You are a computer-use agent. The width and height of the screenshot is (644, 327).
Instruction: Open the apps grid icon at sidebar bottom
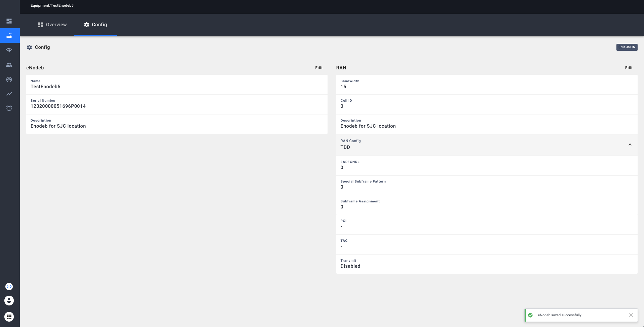click(9, 316)
